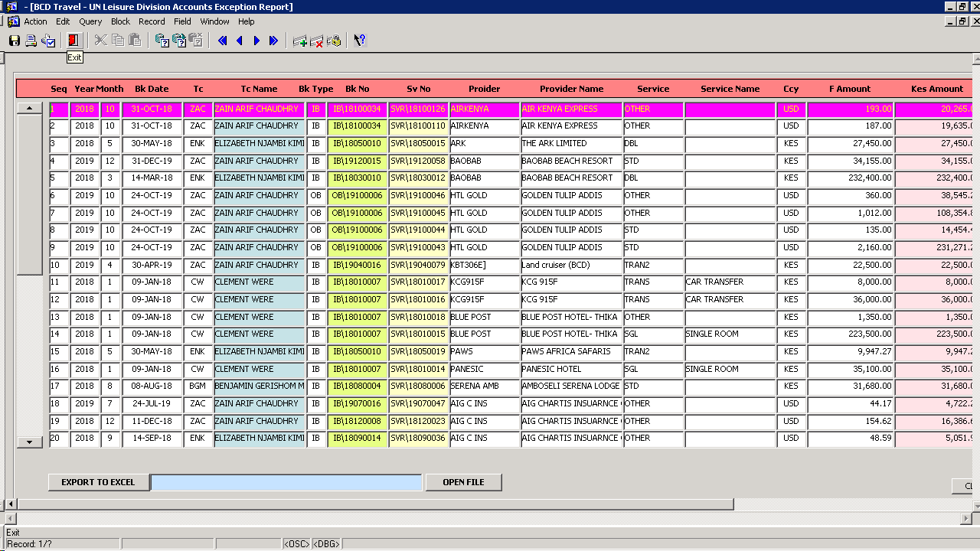Click the OPEN FILE button
Image resolution: width=980 pixels, height=551 pixels.
point(463,482)
